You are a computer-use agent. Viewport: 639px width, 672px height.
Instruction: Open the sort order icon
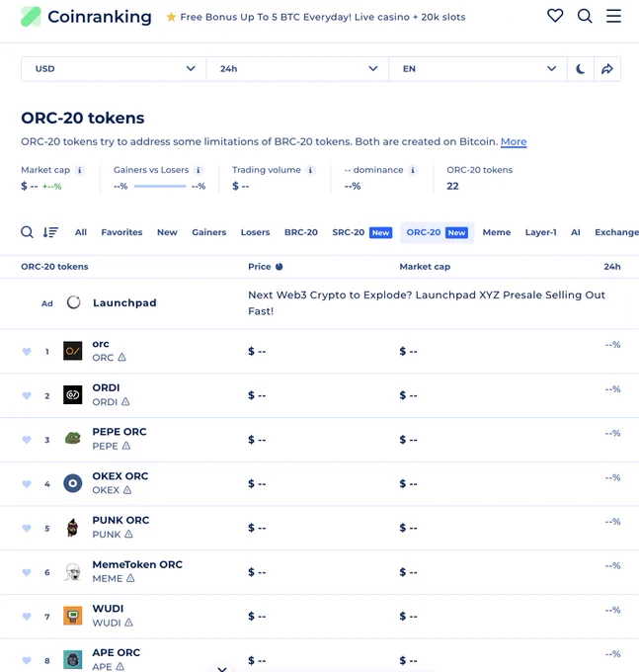(50, 232)
